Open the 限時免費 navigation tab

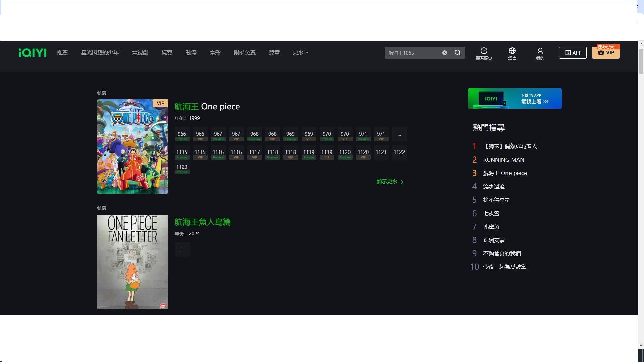pyautogui.click(x=245, y=53)
